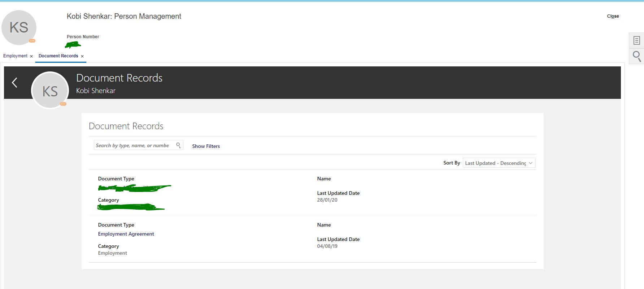Click the Employment category value
This screenshot has width=644, height=289.
(x=113, y=253)
